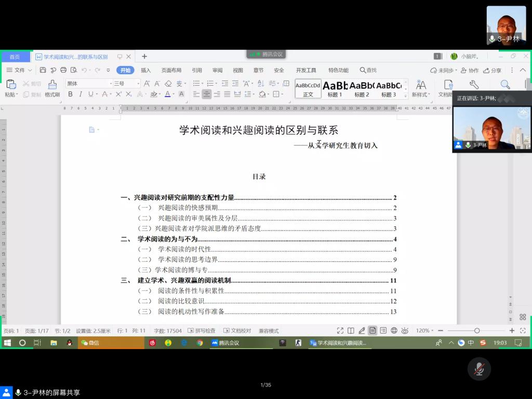
Task: Click the 3-尹林 speaker video thumbnail
Action: pyautogui.click(x=492, y=128)
